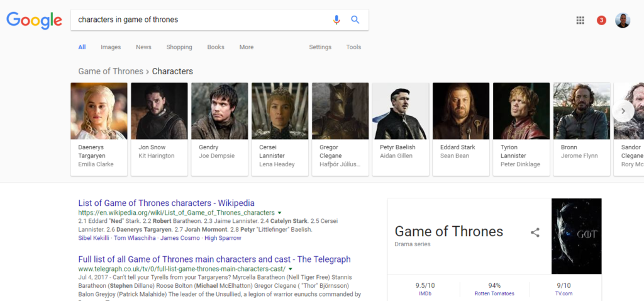Open the Telegraph result URL dropdown arrow

tap(290, 269)
